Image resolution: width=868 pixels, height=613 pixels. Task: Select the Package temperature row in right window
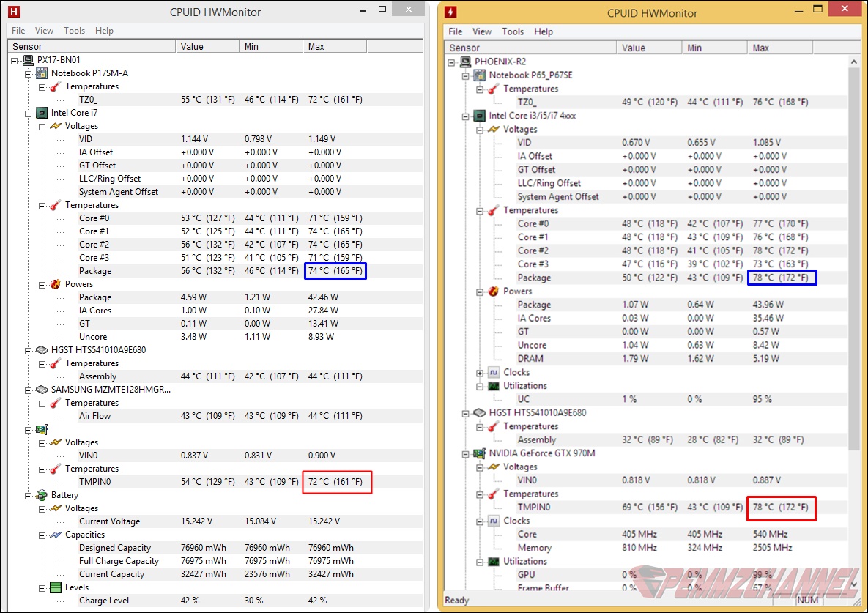(x=534, y=278)
